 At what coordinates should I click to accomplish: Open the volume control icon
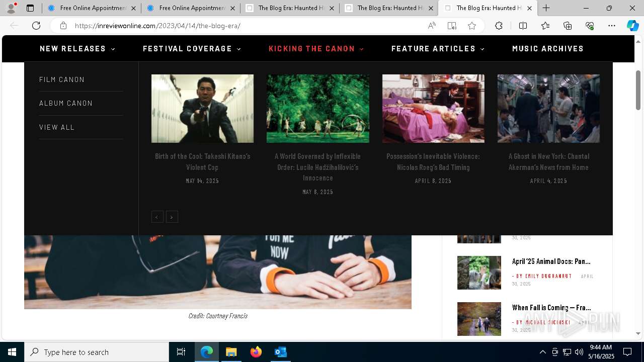[x=579, y=352]
